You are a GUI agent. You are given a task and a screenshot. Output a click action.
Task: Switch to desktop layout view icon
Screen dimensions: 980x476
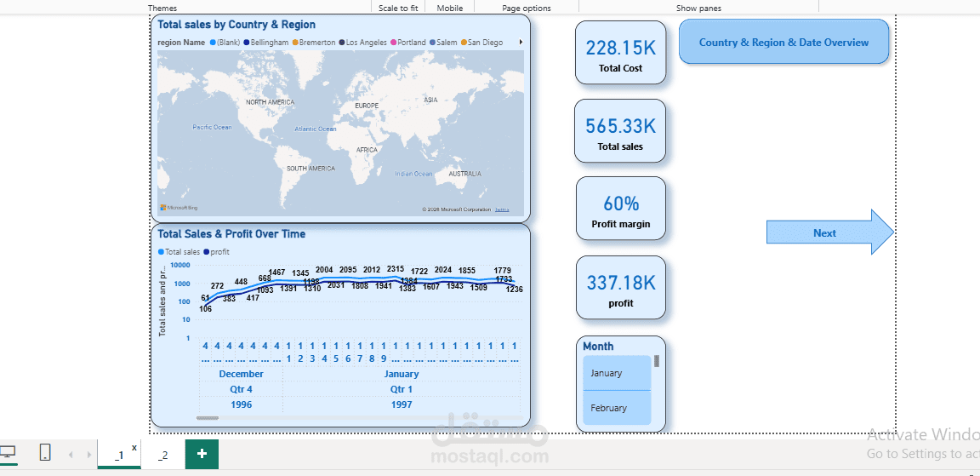click(9, 452)
